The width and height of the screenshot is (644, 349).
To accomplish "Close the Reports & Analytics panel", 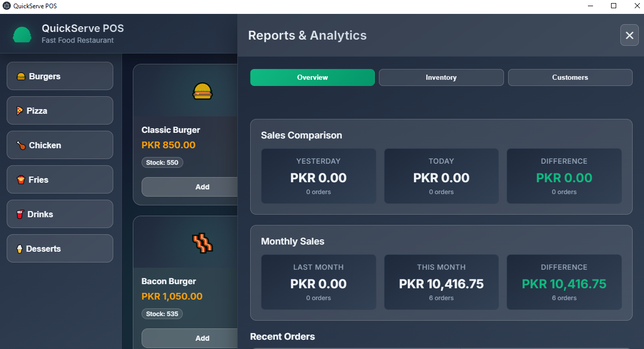I will 629,35.
